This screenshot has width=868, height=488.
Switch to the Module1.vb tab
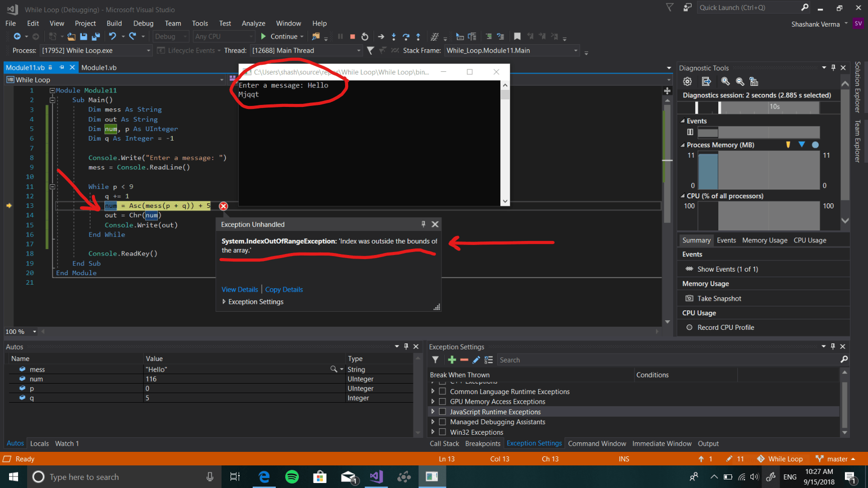click(x=99, y=68)
